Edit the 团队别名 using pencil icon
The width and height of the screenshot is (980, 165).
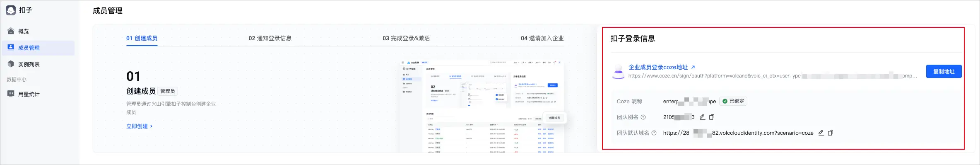702,117
